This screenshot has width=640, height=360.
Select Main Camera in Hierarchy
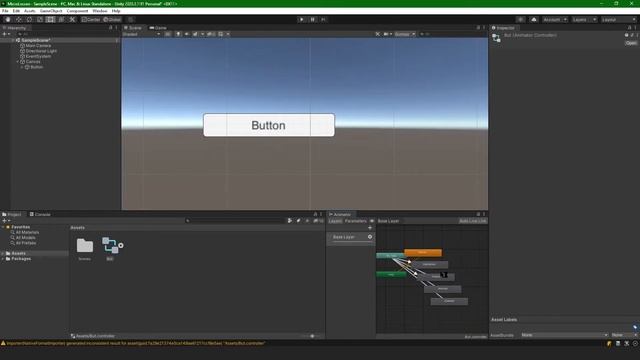point(38,46)
